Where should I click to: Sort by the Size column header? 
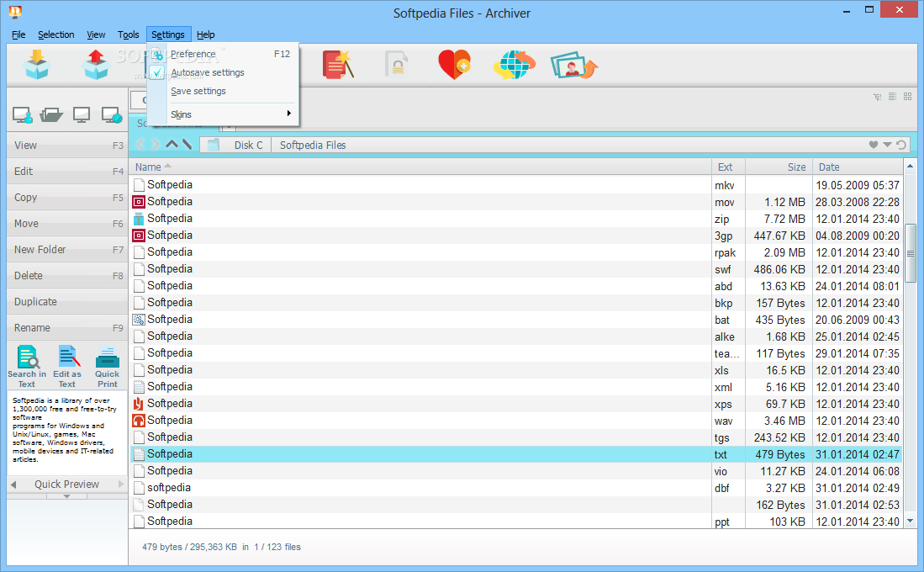(x=779, y=167)
